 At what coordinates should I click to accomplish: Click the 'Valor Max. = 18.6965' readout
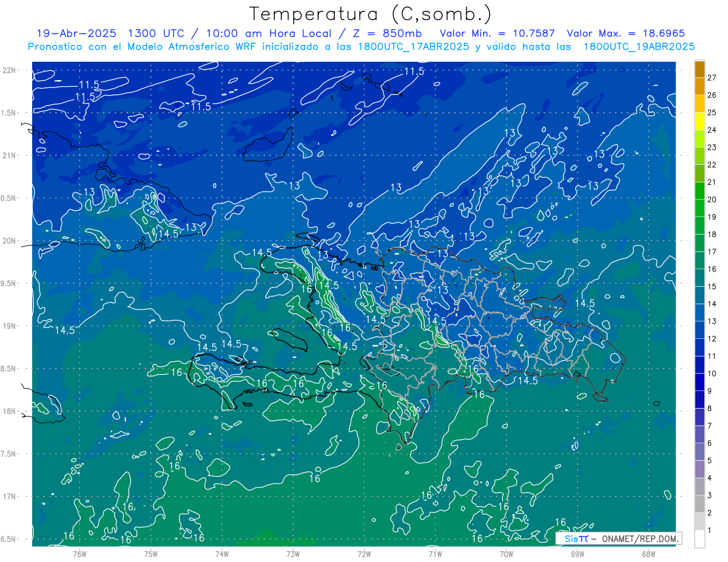[x=625, y=33]
